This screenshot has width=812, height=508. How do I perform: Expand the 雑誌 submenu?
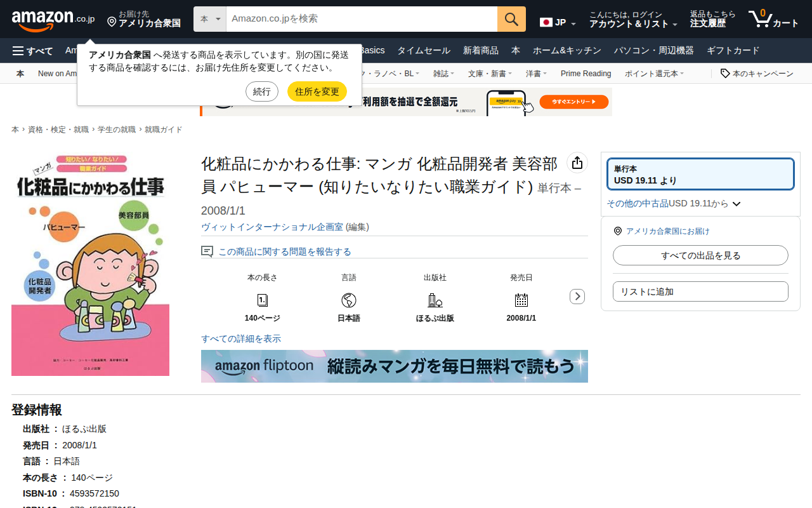[x=443, y=74]
